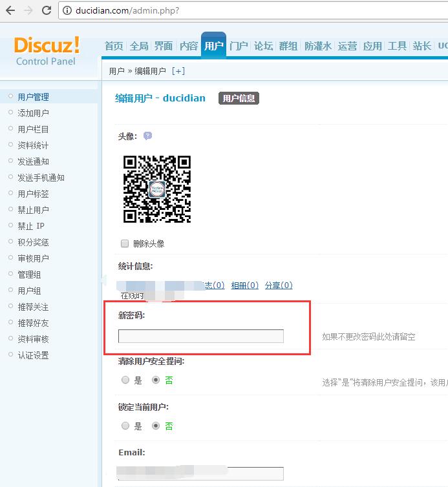This screenshot has width=448, height=487.
Task: Open 用户组 in the sidebar
Action: [x=29, y=291]
